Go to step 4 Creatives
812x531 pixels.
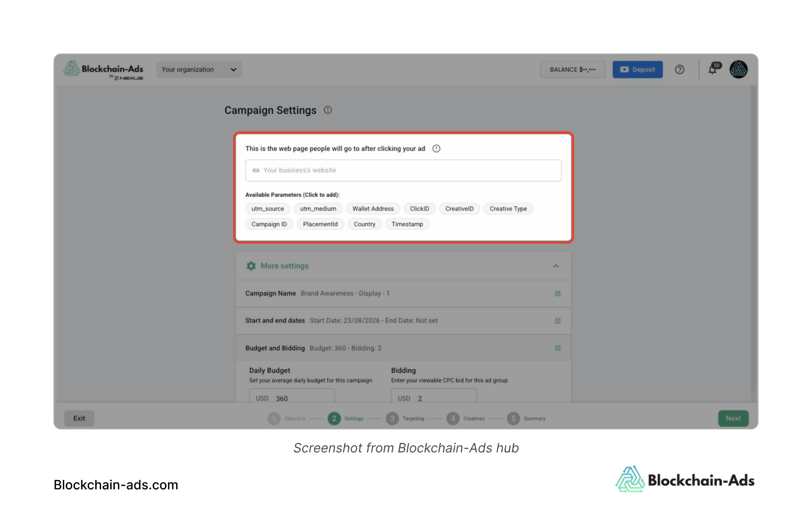coord(465,418)
